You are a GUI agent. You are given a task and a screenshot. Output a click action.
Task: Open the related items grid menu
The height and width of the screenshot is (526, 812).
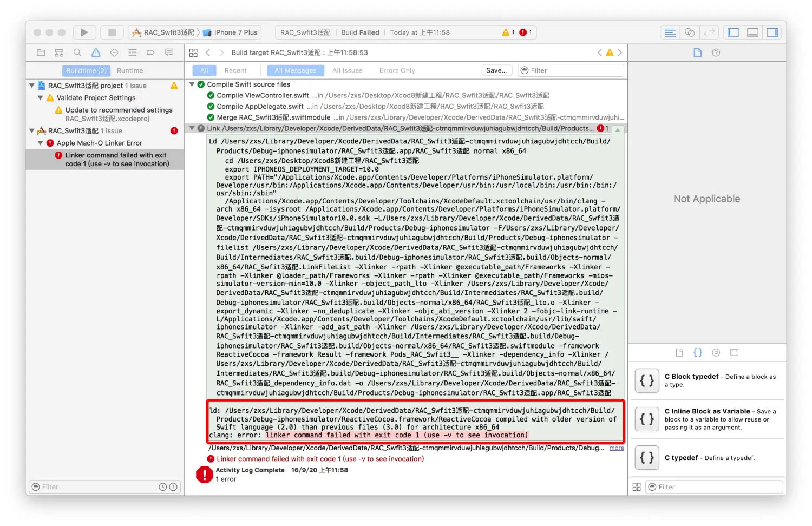click(x=193, y=52)
